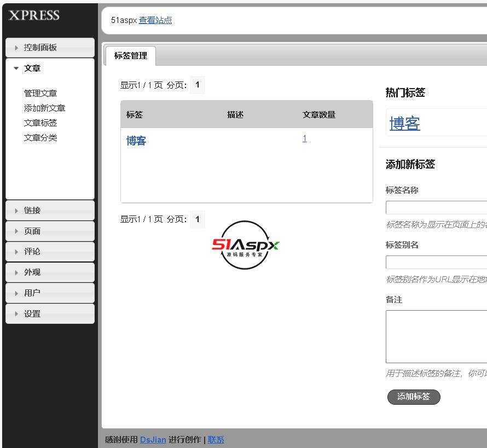Viewport: 487px width, 448px height.
Task: Click the 查看站点 link
Action: click(155, 20)
